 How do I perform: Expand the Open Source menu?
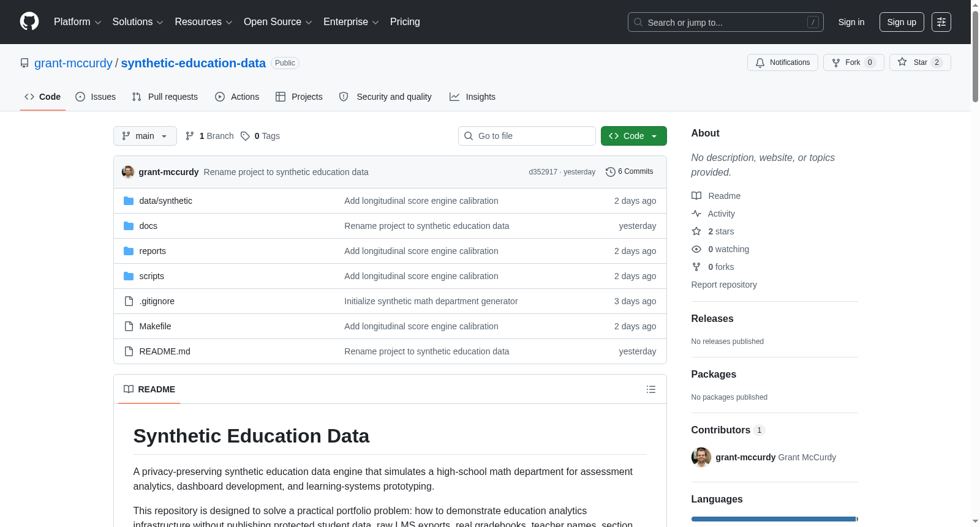(x=278, y=22)
